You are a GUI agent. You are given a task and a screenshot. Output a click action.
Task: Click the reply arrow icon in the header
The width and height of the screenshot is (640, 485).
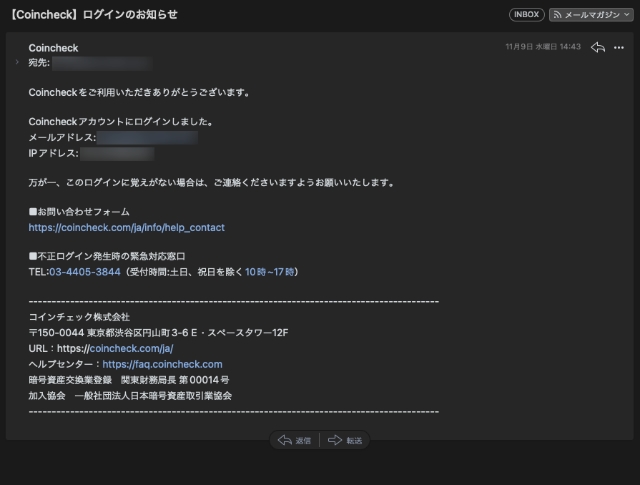[x=598, y=47]
